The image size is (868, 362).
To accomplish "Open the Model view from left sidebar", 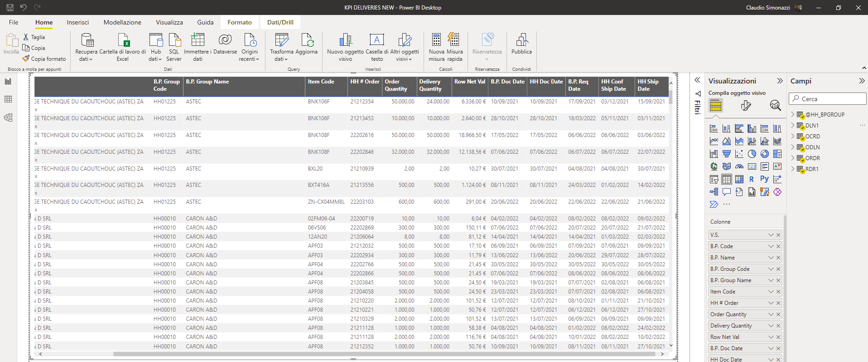I will [8, 117].
